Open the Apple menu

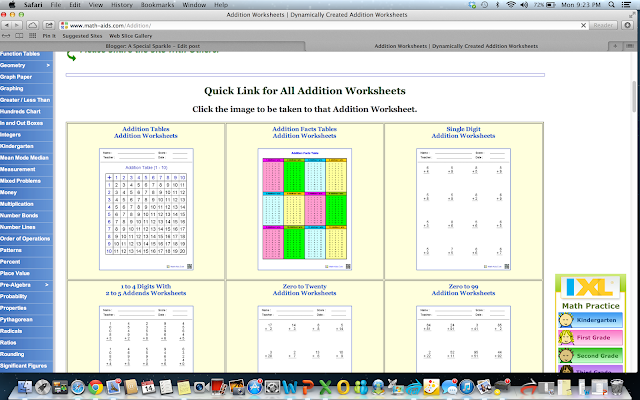point(11,5)
